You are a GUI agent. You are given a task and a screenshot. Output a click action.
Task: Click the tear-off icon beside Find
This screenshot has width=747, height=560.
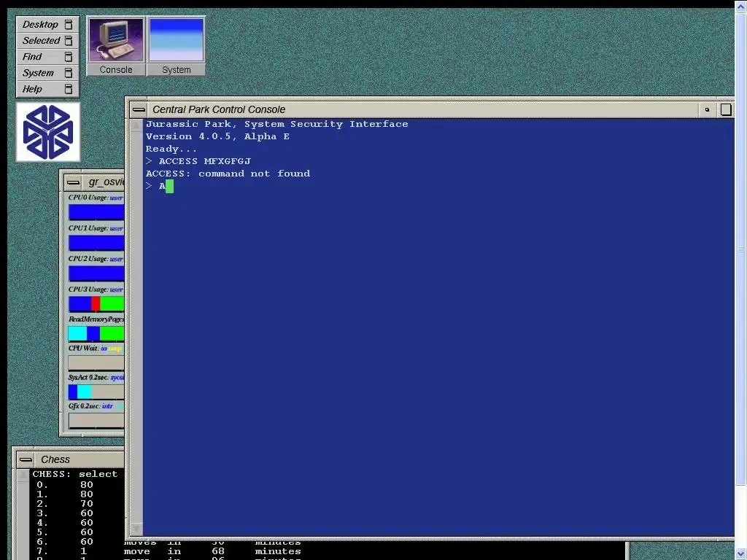69,57
